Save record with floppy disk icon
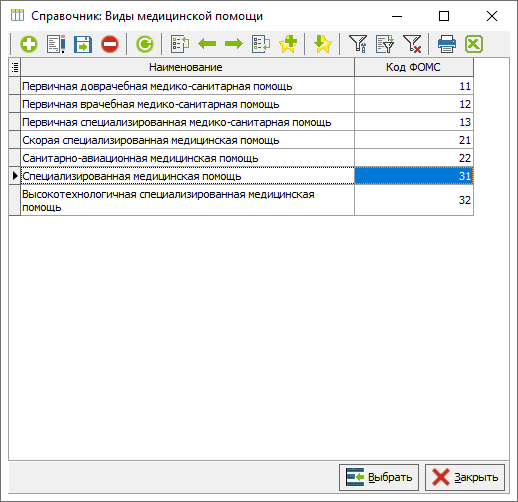This screenshot has width=518, height=502. click(x=83, y=44)
